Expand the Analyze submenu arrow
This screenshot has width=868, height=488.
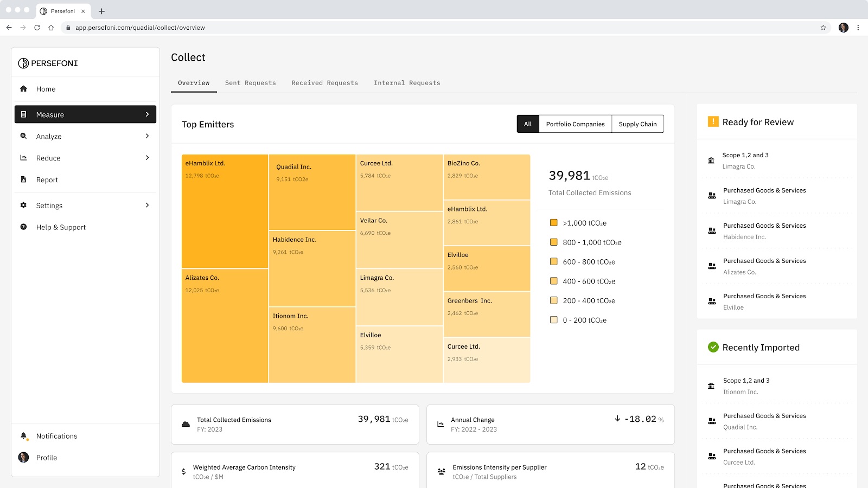click(147, 136)
